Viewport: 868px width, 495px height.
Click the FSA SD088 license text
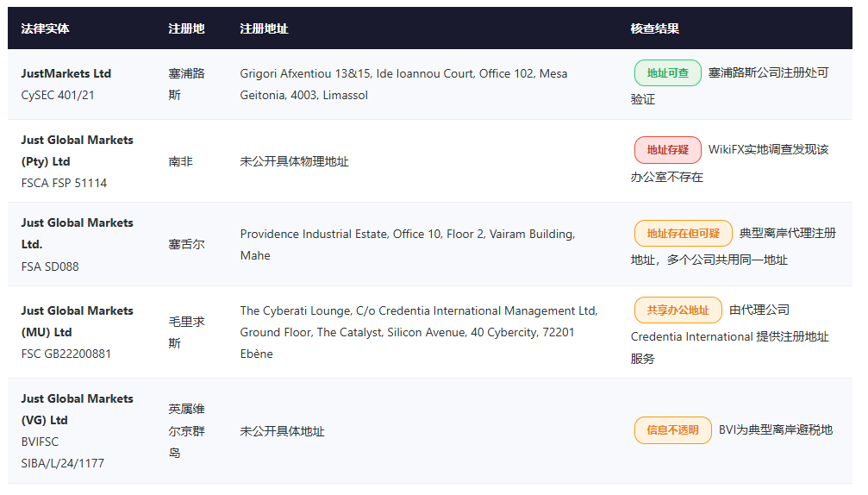pyautogui.click(x=50, y=266)
